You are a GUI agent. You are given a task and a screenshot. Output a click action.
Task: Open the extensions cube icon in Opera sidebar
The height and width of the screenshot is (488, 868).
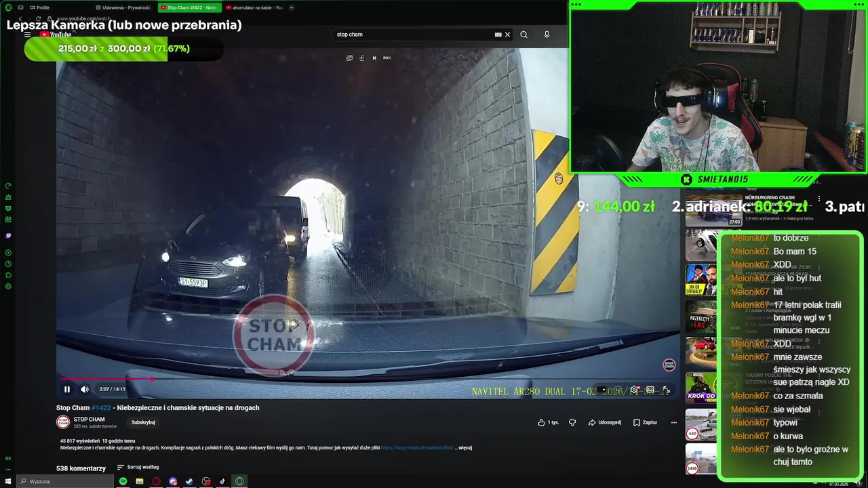click(x=8, y=275)
